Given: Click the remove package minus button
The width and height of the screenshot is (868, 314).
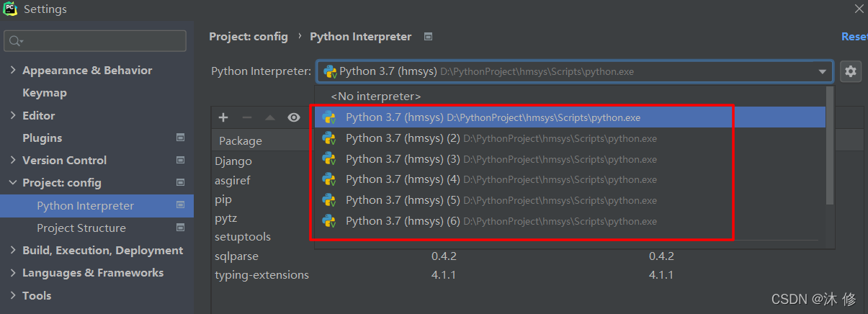Looking at the screenshot, I should pyautogui.click(x=247, y=117).
